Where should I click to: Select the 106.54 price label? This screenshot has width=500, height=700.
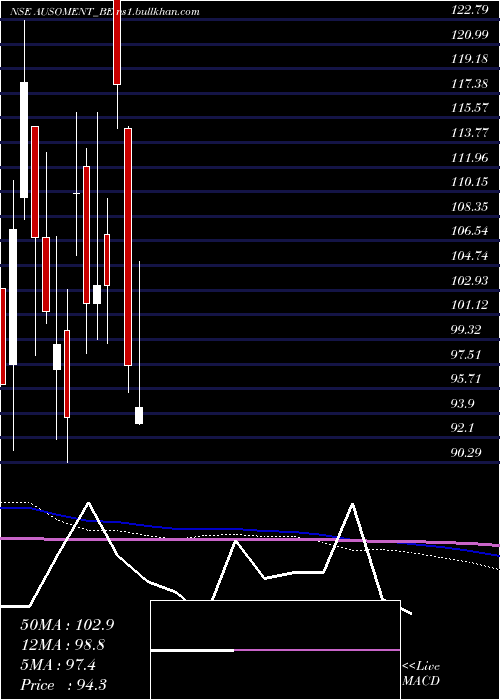click(469, 231)
